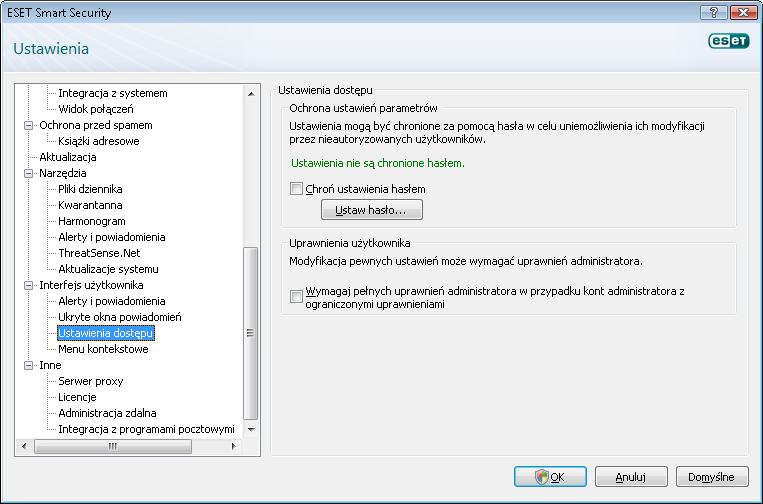
Task: Open Administracja zdalna settings
Action: [108, 414]
